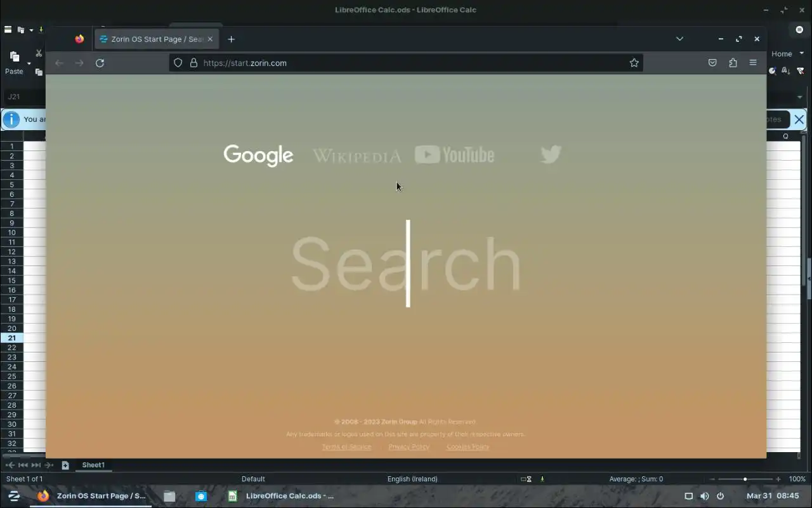The image size is (812, 508).
Task: Open the Firefox View icon left of the tab
Action: click(x=79, y=39)
